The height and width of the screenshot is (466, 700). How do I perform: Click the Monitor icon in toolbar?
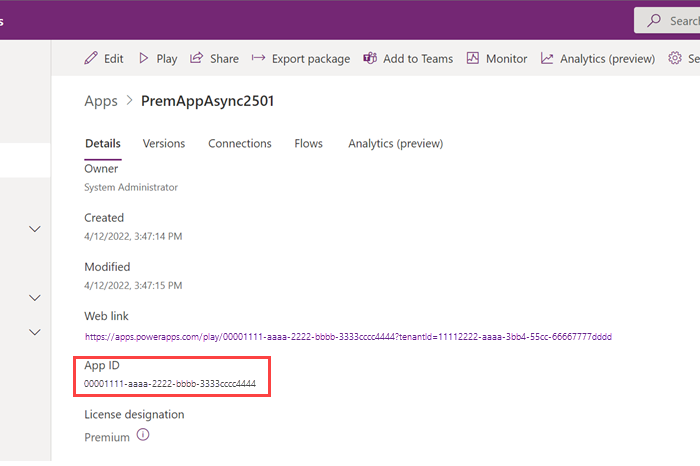click(x=473, y=58)
